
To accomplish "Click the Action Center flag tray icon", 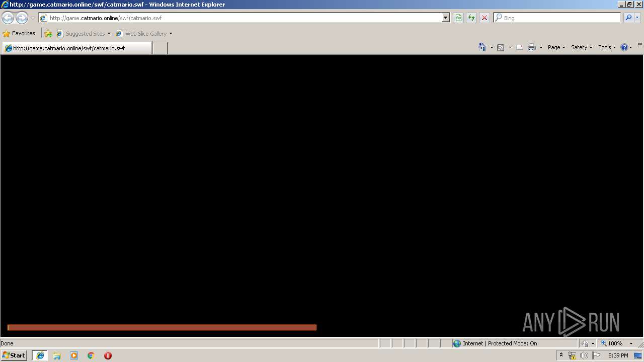I will pyautogui.click(x=596, y=355).
